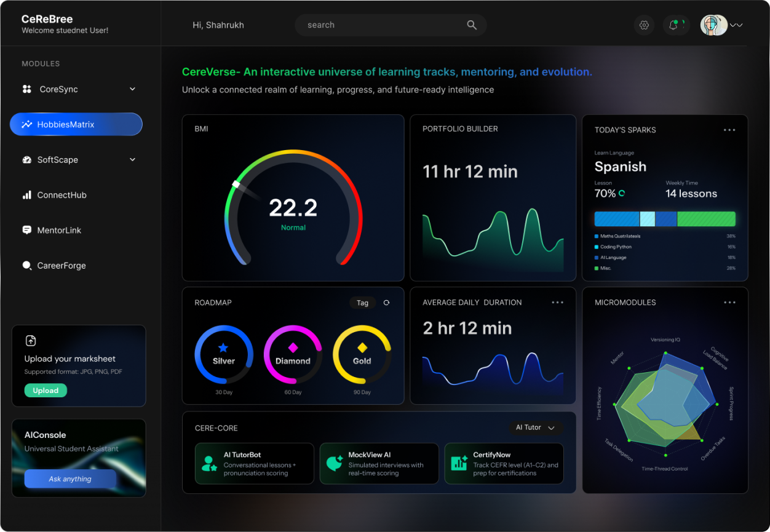770x532 pixels.
Task: Open settings via the gear icon
Action: coord(644,25)
